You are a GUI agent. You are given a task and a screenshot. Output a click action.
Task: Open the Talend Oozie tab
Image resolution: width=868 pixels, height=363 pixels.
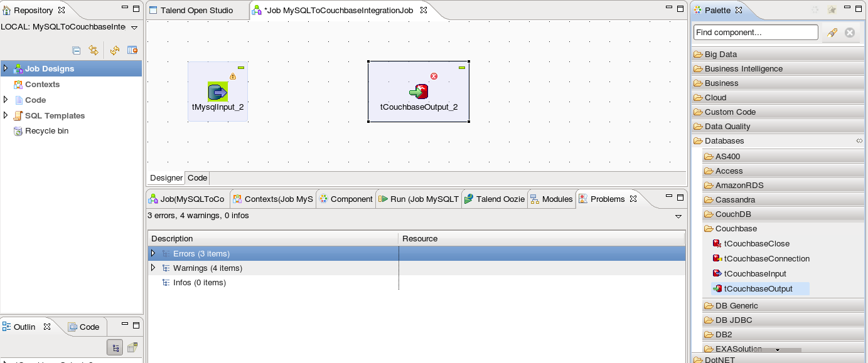pos(495,199)
